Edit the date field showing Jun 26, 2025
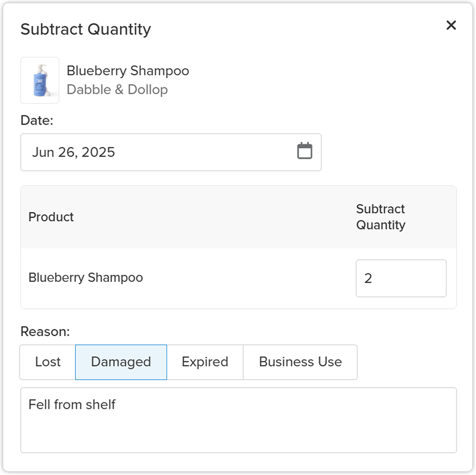Viewport: 476px width, 475px height. click(x=171, y=152)
